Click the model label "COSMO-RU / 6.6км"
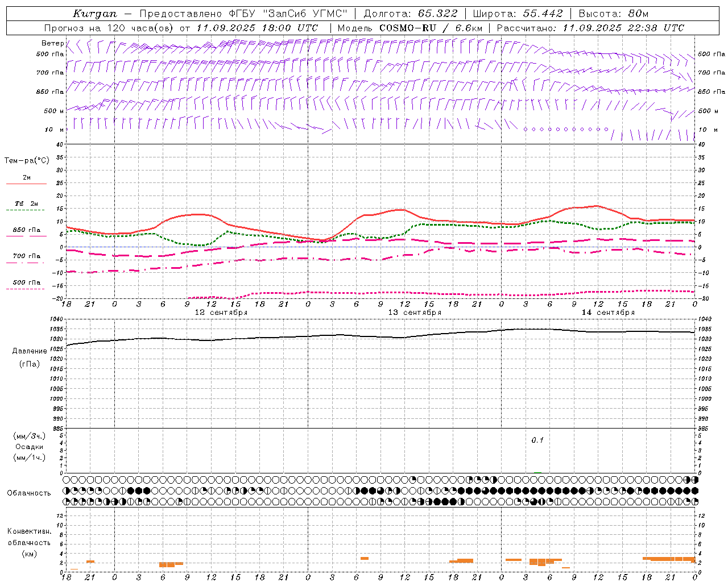 point(431,28)
